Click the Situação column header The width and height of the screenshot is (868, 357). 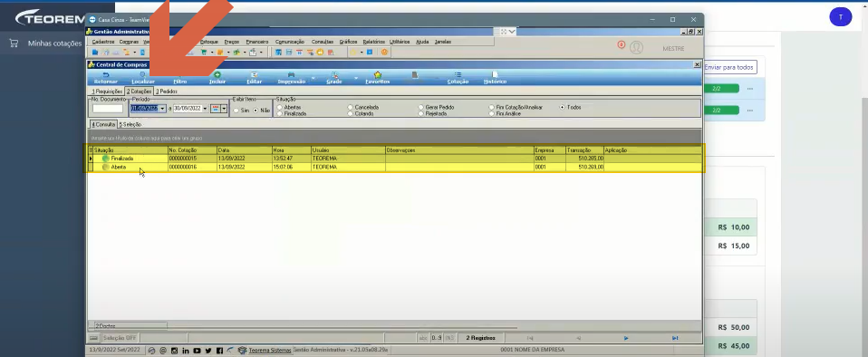click(x=130, y=150)
